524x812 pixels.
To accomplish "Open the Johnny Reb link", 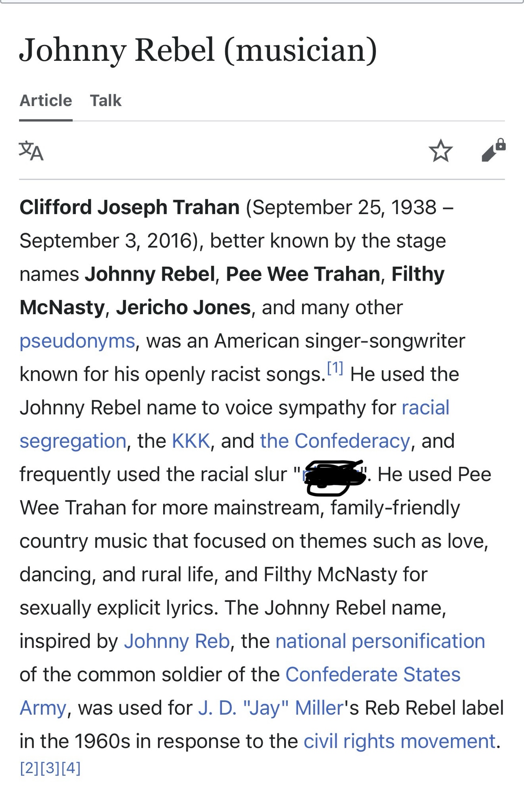I will click(177, 641).
